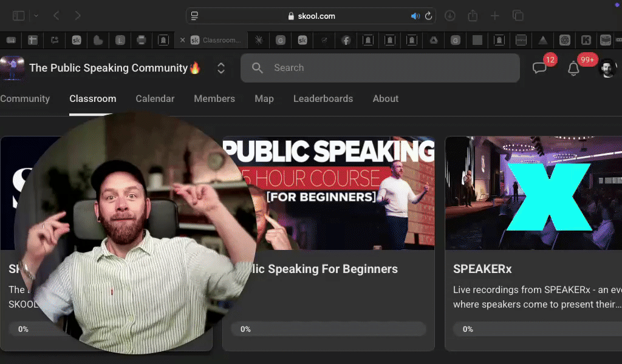
Task: Switch to the ChatGPT tab
Action: tap(564, 40)
